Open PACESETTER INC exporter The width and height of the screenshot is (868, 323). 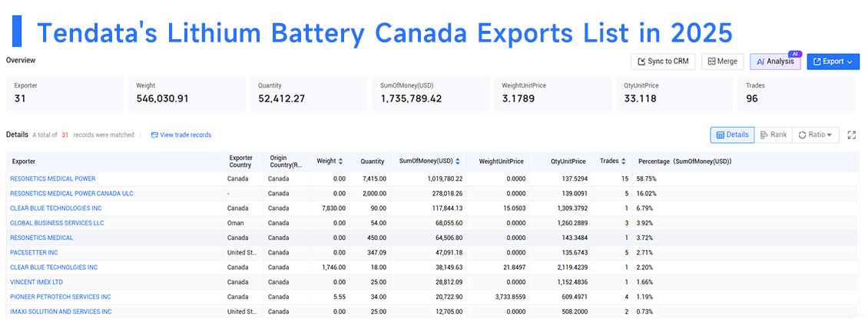point(34,253)
